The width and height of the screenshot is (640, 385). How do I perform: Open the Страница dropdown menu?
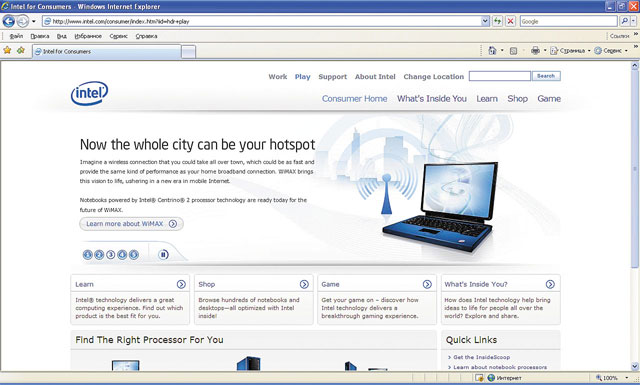click(x=571, y=51)
